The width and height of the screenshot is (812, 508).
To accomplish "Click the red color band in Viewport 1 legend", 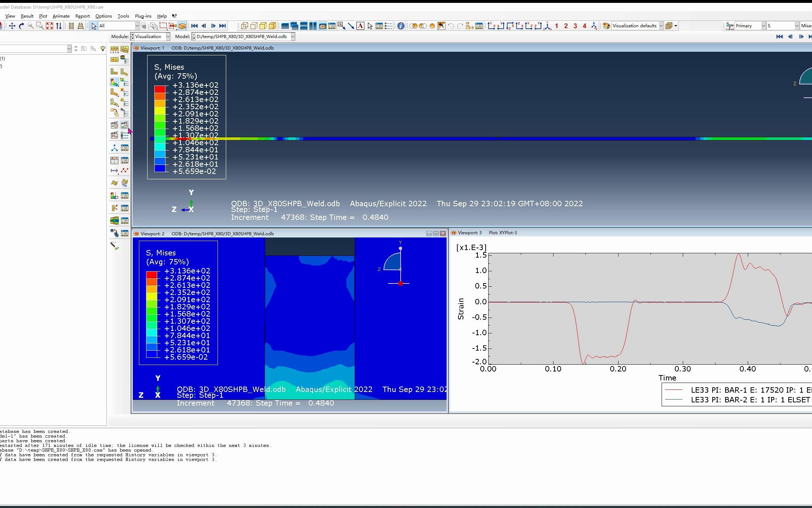I will coord(160,89).
